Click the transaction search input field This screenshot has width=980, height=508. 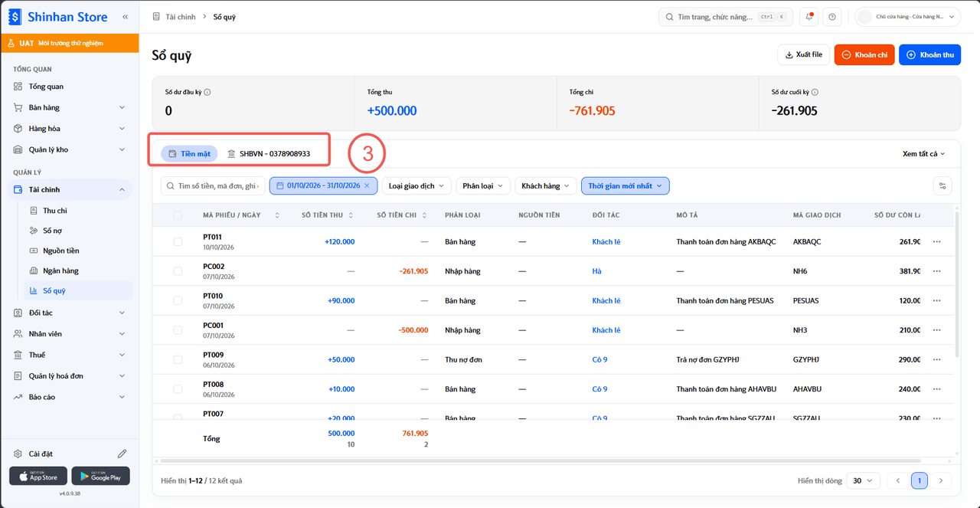(x=213, y=185)
